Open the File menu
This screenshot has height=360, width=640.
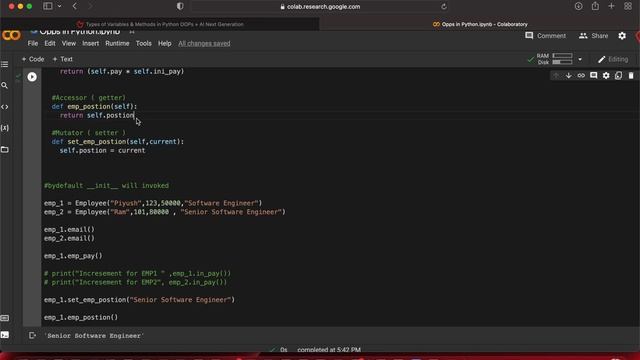tap(33, 43)
